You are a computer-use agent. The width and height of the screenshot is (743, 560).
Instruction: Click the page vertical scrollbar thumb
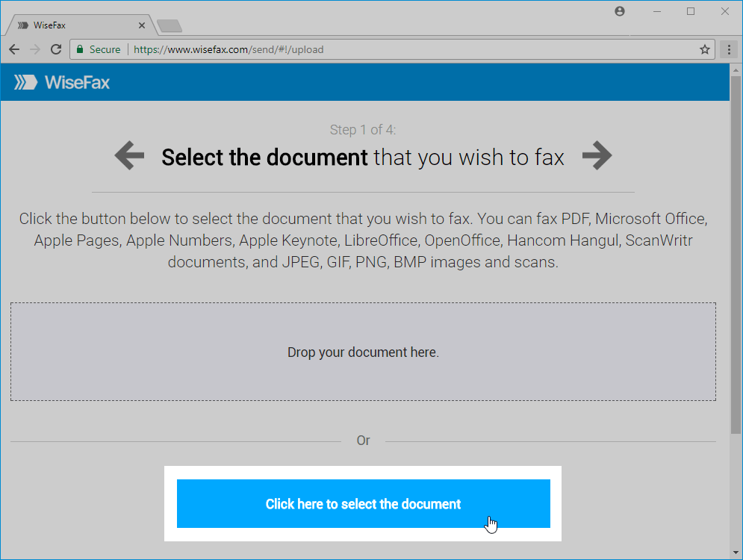pos(736,255)
